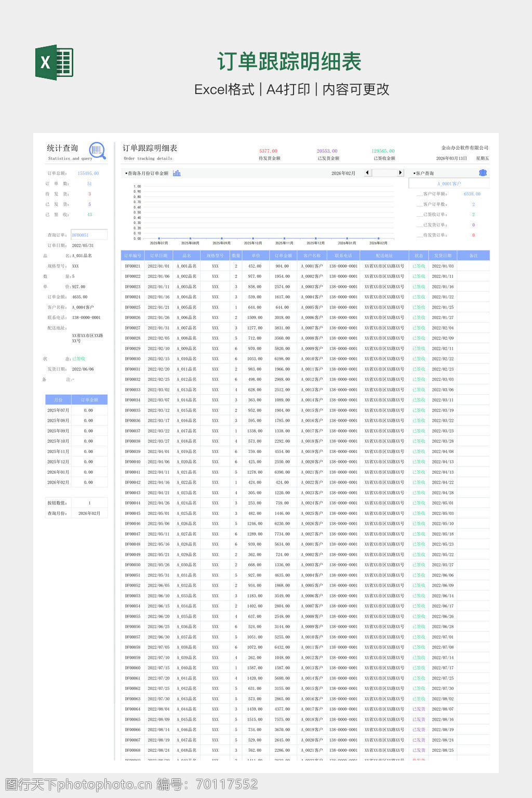Open the customer selector showing A_0001客户

click(x=449, y=183)
